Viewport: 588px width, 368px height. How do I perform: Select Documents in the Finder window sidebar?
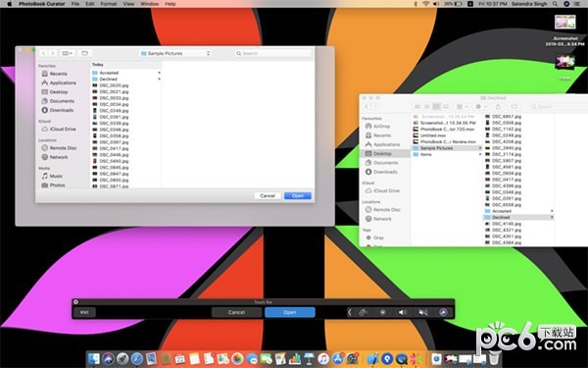pyautogui.click(x=382, y=163)
